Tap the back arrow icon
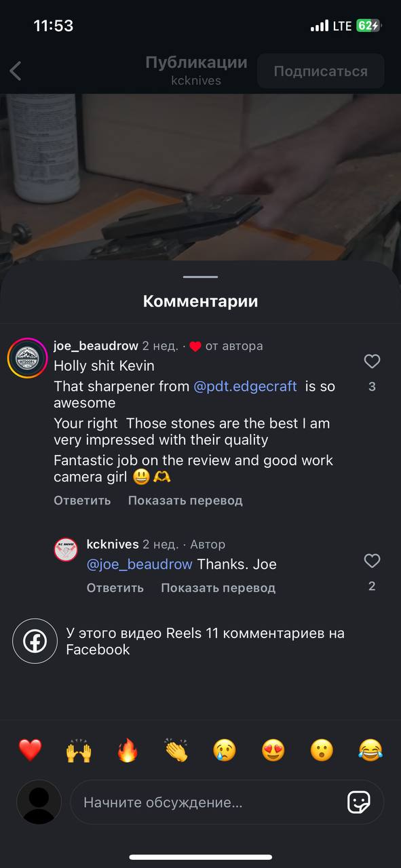 tap(16, 71)
